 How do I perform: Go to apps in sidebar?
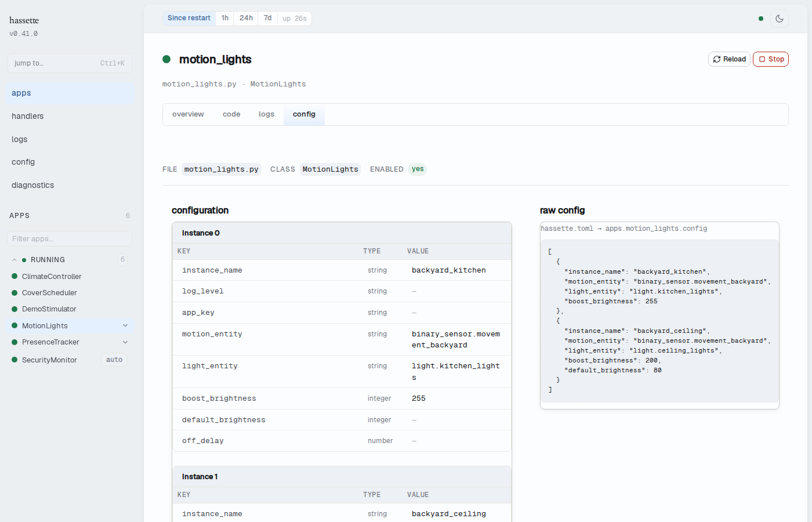click(70, 93)
